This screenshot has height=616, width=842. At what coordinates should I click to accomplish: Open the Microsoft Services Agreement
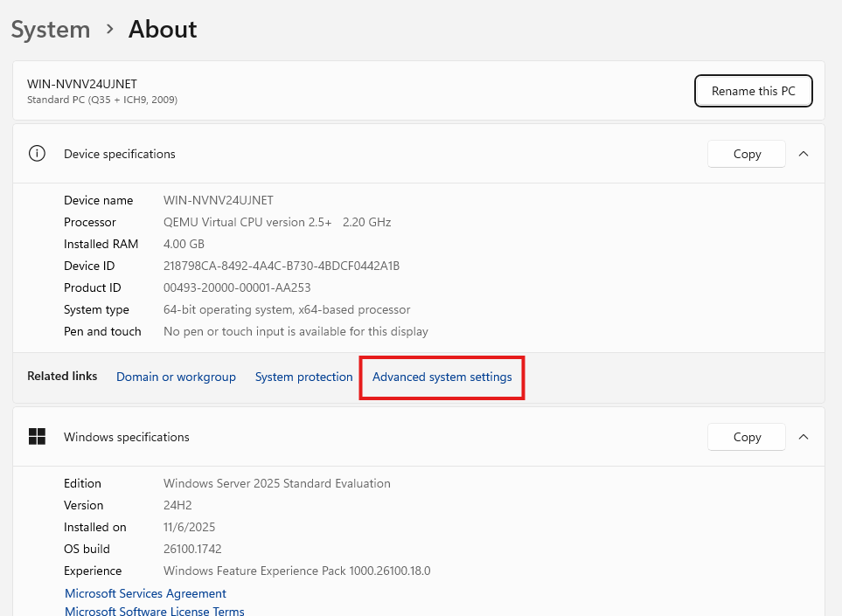(x=145, y=593)
